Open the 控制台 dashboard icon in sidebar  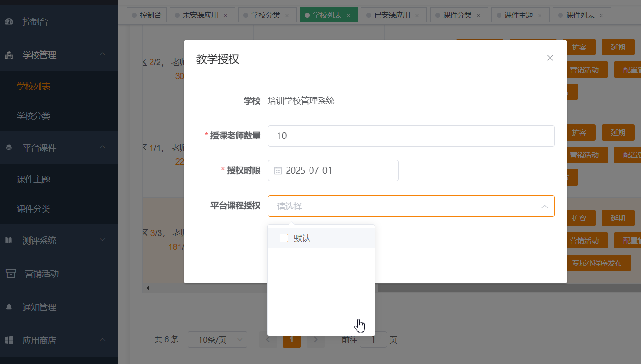tap(9, 21)
